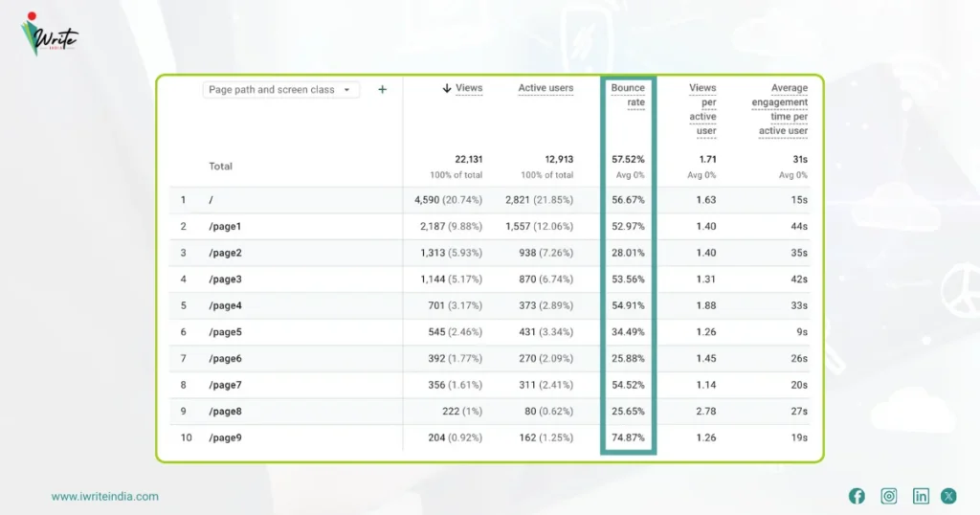Select the /page2 row path
The height and width of the screenshot is (515, 980).
tap(225, 253)
